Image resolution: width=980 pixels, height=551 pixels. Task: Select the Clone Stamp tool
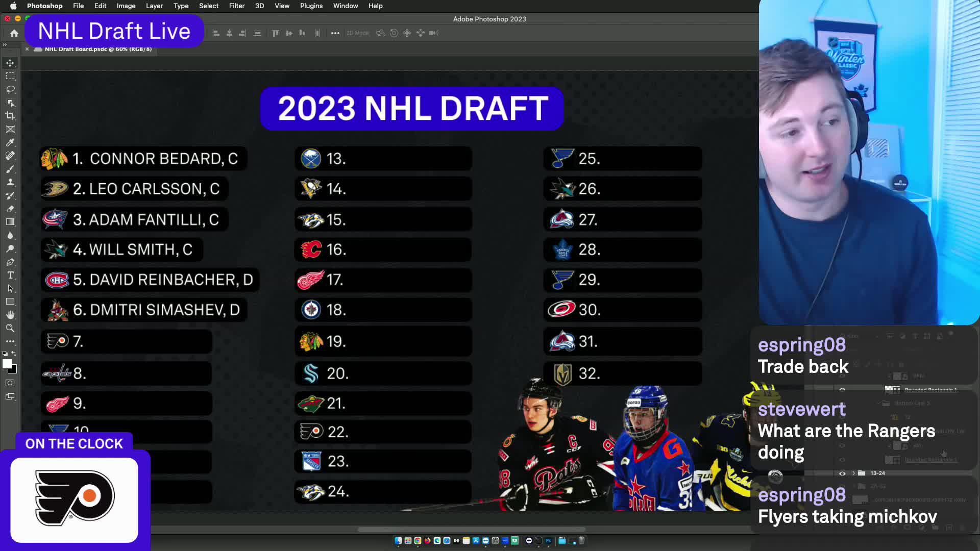[x=10, y=182]
